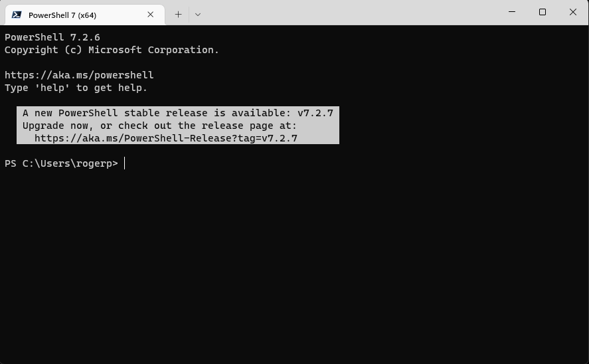Screen dimensions: 589x364
Task: Click the PowerShell 7.2.6 version line
Action: point(52,38)
